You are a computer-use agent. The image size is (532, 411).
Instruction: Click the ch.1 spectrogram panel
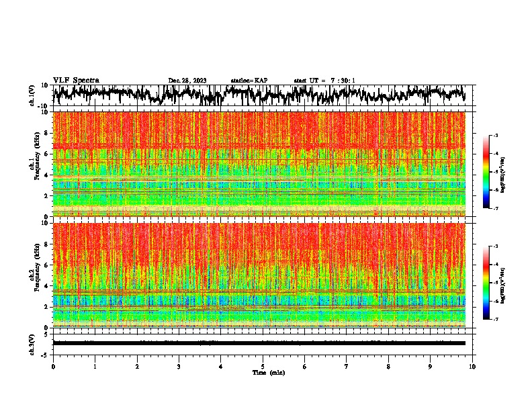click(259, 164)
